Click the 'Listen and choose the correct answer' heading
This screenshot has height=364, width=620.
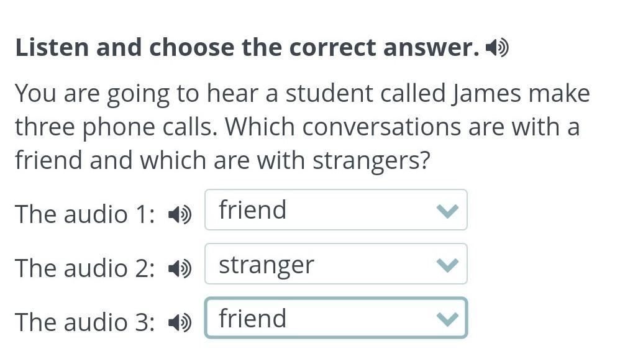pyautogui.click(x=247, y=47)
